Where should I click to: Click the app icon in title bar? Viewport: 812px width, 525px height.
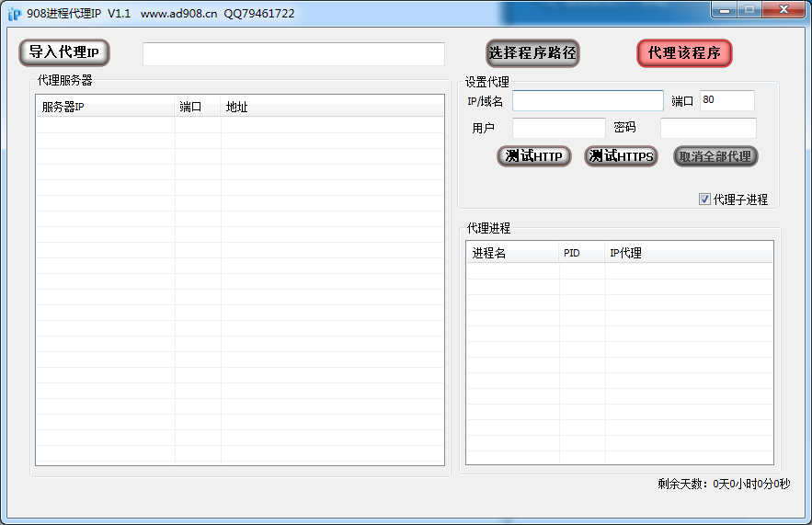[x=15, y=14]
